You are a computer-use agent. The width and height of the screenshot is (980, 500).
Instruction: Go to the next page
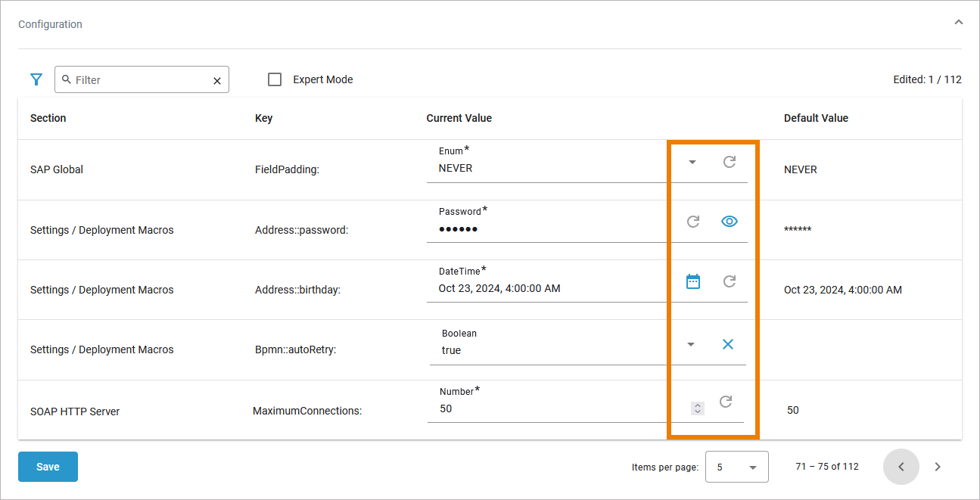938,467
